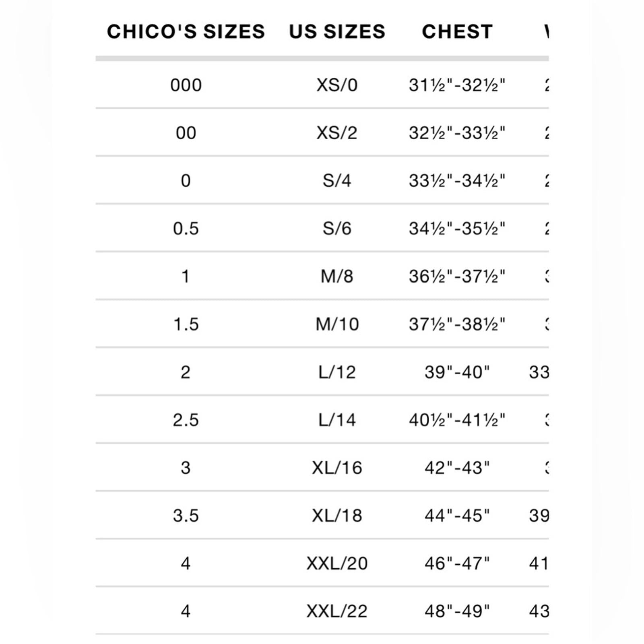The width and height of the screenshot is (644, 644).
Task: Click chest measurement 37½"-38½"
Action: coord(457,324)
